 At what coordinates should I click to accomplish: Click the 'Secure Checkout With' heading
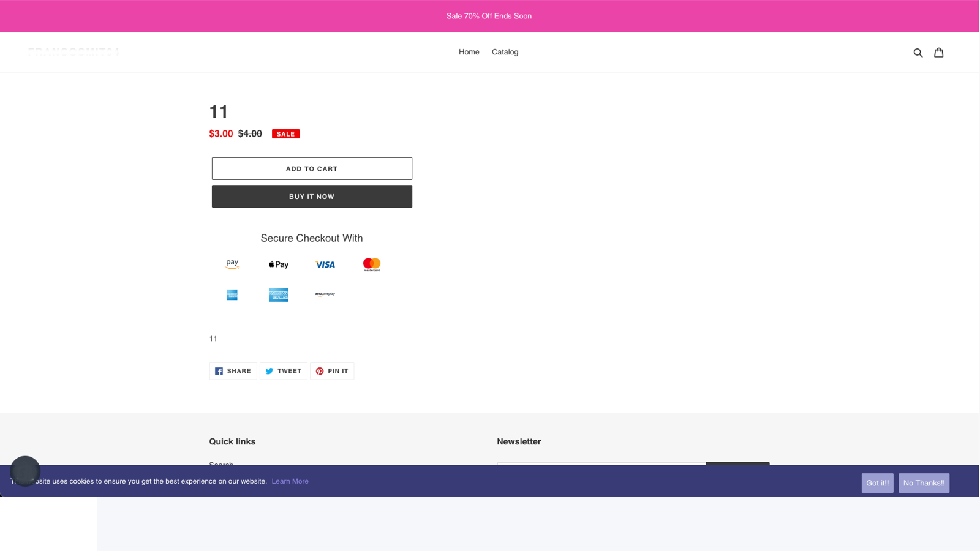tap(312, 238)
